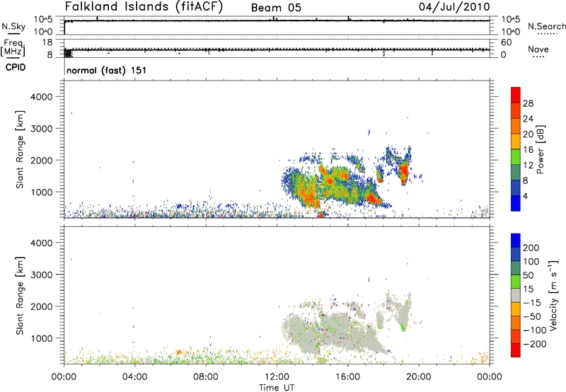Viewport: 566px width, 392px height.
Task: Click the 'Freq.' axis label
Action: point(13,44)
